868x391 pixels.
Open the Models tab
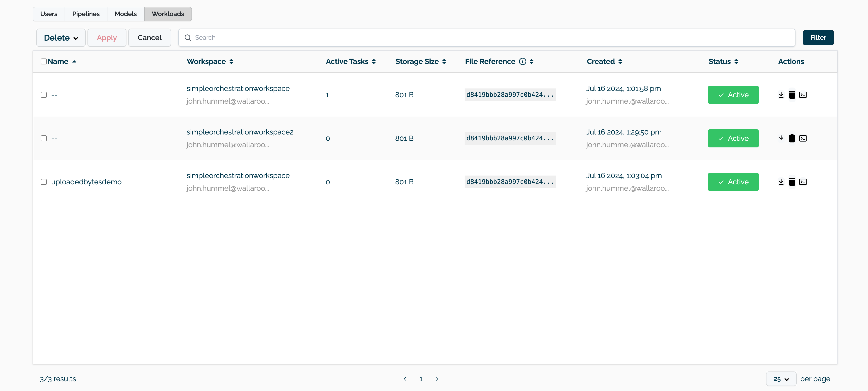[x=125, y=14]
